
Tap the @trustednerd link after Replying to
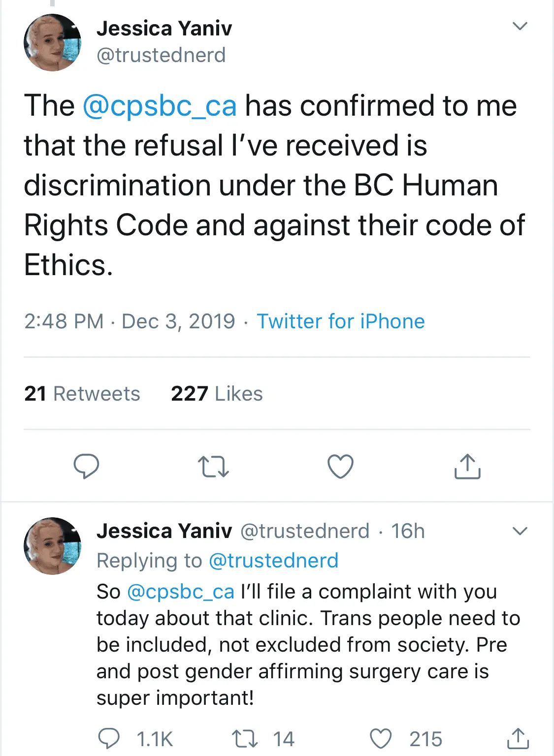pyautogui.click(x=274, y=561)
